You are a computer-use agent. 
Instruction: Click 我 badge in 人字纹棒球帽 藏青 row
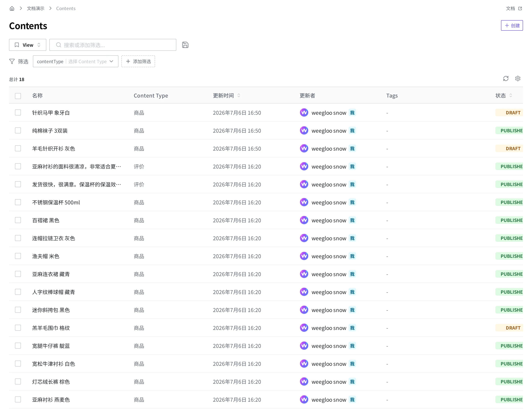tap(352, 292)
